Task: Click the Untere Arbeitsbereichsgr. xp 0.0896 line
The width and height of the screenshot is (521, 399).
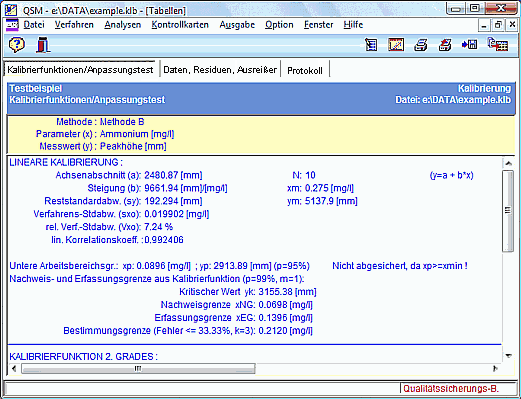Action: pos(159,266)
